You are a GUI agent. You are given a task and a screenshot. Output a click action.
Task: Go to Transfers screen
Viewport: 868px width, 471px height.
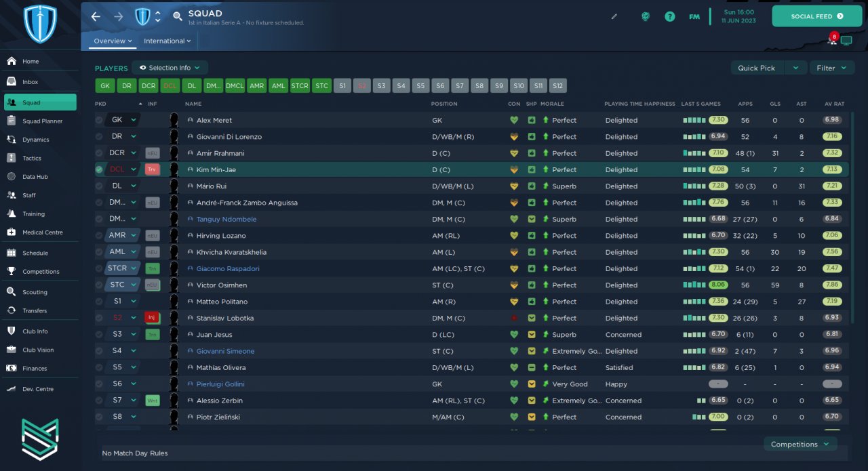tap(39, 310)
